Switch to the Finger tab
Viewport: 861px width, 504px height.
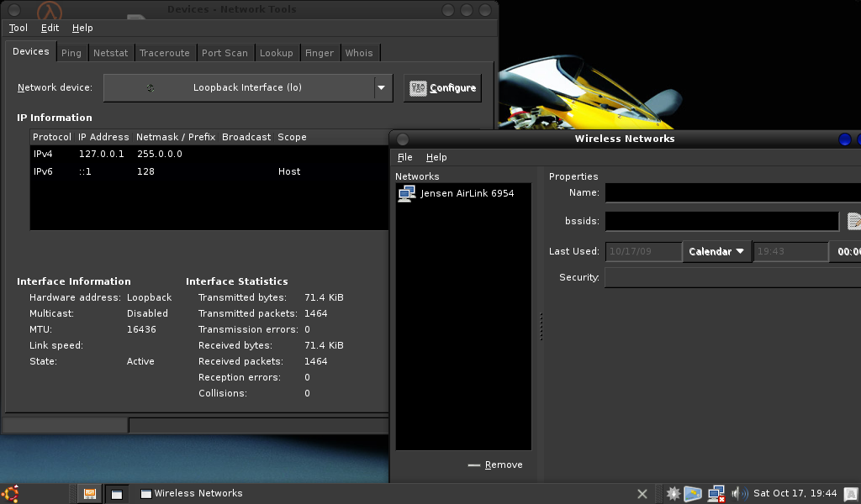[x=319, y=53]
